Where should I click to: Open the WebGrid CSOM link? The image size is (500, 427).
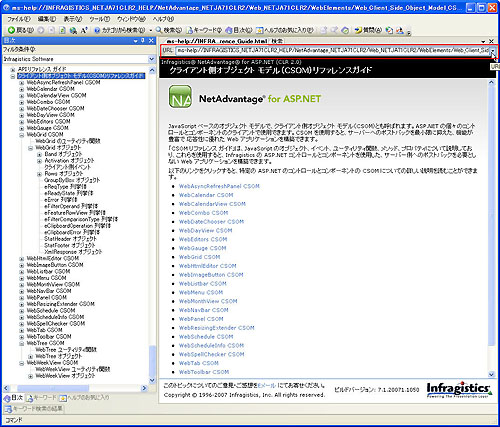click(199, 257)
